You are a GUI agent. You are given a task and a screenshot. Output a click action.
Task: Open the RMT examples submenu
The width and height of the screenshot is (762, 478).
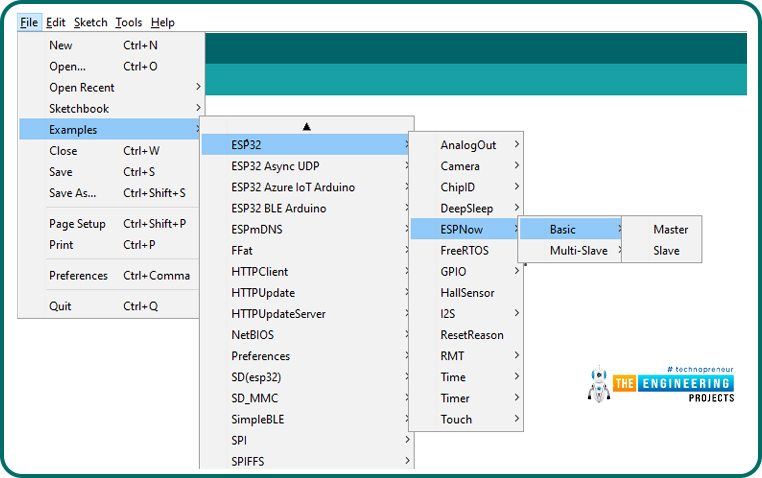pos(466,356)
